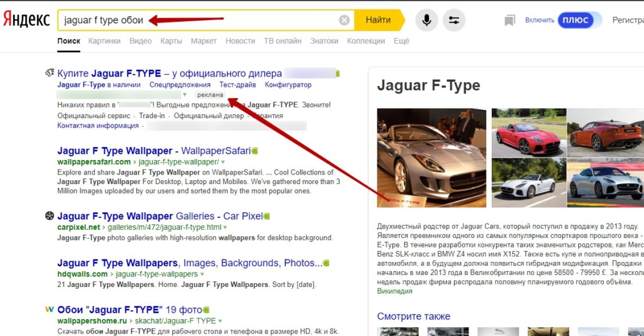Image resolution: width=644 pixels, height=336 pixels.
Task: Open Jaguar F-Type Wallpaper Galleries - Car Pixel
Action: tap(160, 216)
